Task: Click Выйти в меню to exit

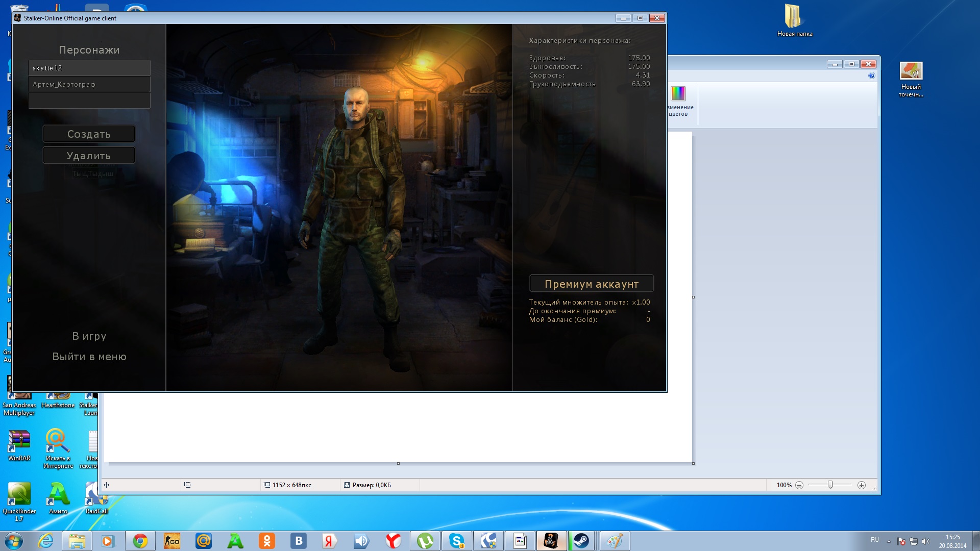Action: coord(89,357)
